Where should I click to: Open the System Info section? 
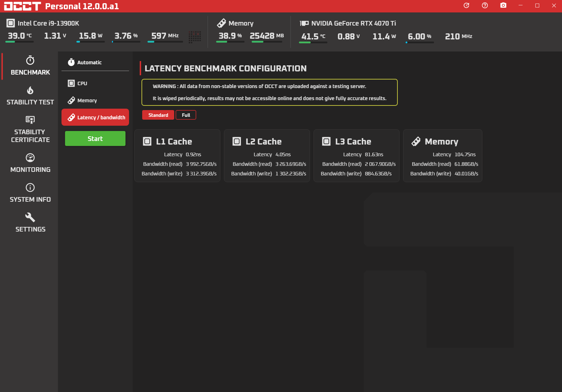(30, 193)
